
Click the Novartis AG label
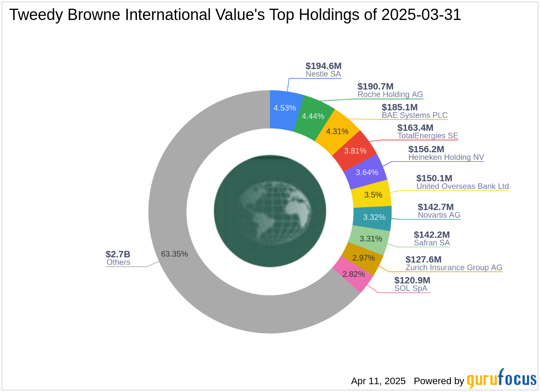(439, 215)
